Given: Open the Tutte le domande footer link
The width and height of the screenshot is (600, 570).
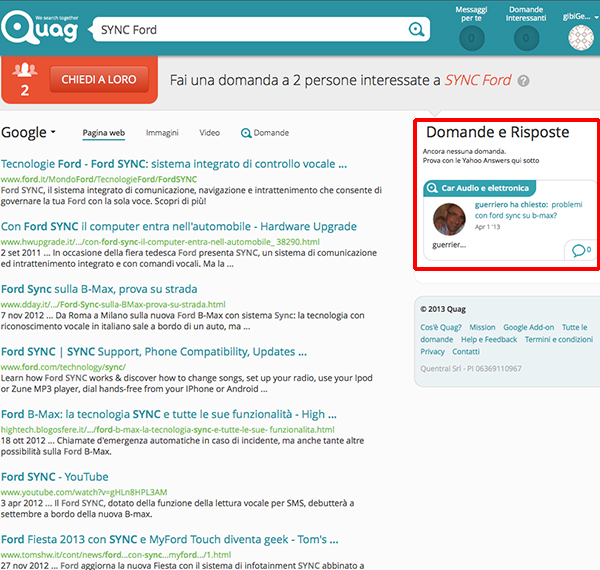Looking at the screenshot, I should pyautogui.click(x=574, y=327).
